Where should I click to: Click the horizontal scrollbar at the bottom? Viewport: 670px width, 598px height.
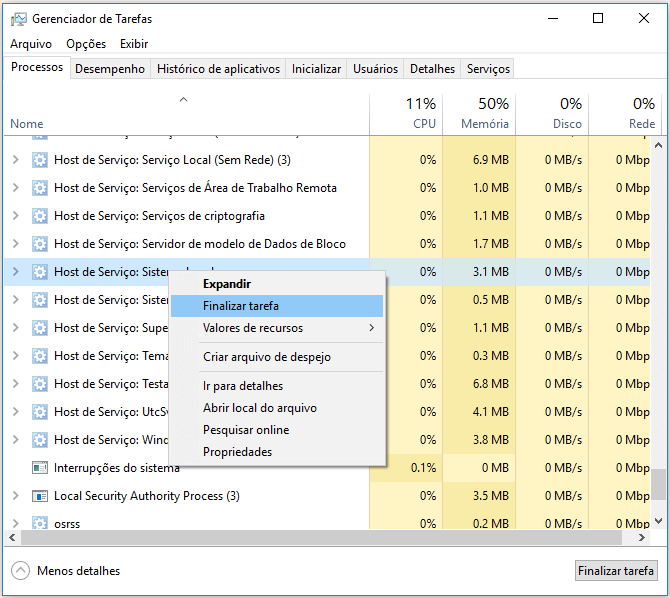320,538
